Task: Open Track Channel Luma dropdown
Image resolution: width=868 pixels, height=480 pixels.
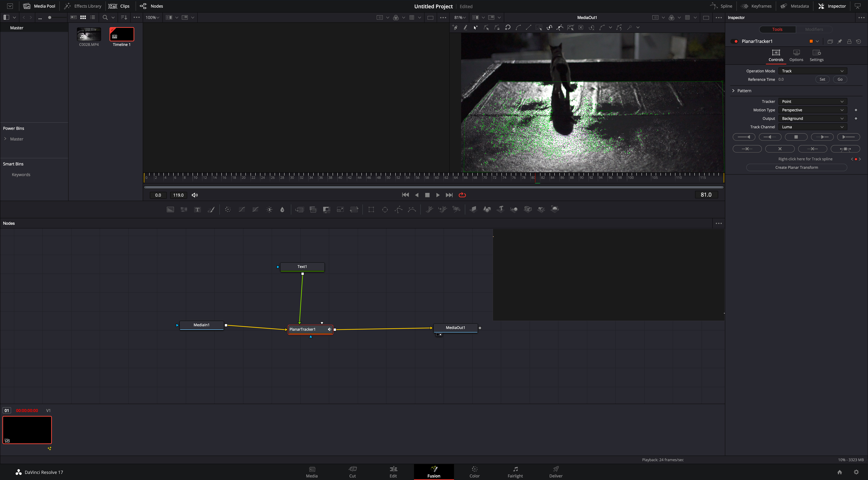Action: (813, 127)
